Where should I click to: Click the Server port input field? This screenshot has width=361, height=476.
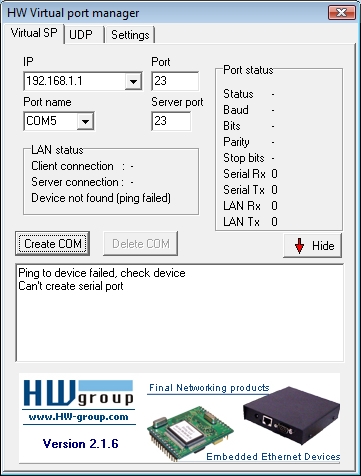coord(171,121)
